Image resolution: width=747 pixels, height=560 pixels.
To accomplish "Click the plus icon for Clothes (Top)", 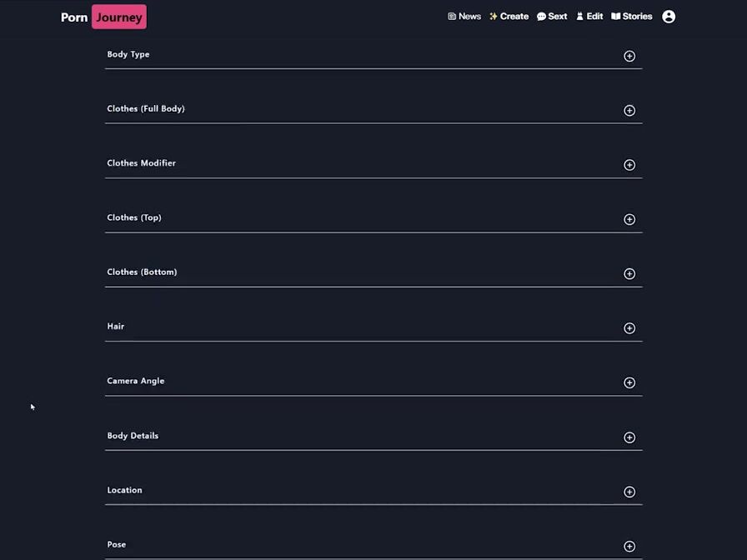I will tap(629, 219).
